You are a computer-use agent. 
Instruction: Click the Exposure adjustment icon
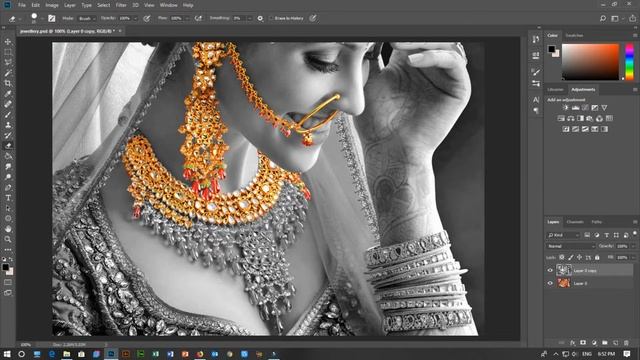click(595, 108)
